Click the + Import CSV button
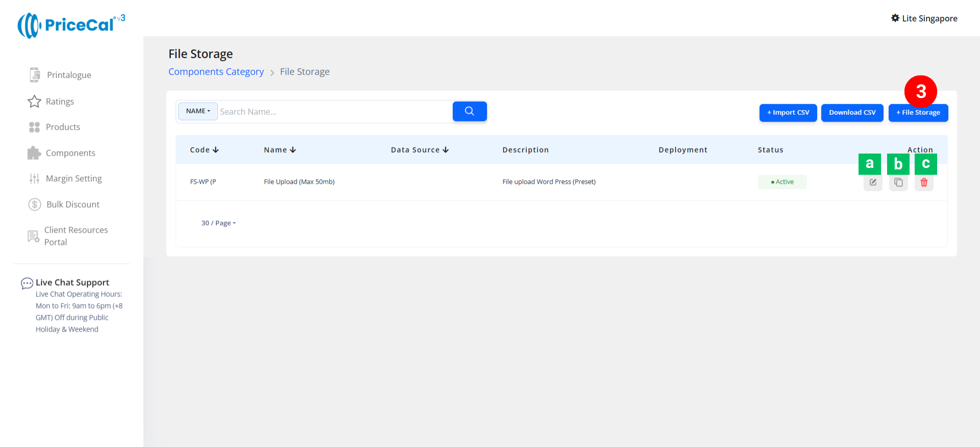The width and height of the screenshot is (980, 447). 788,113
